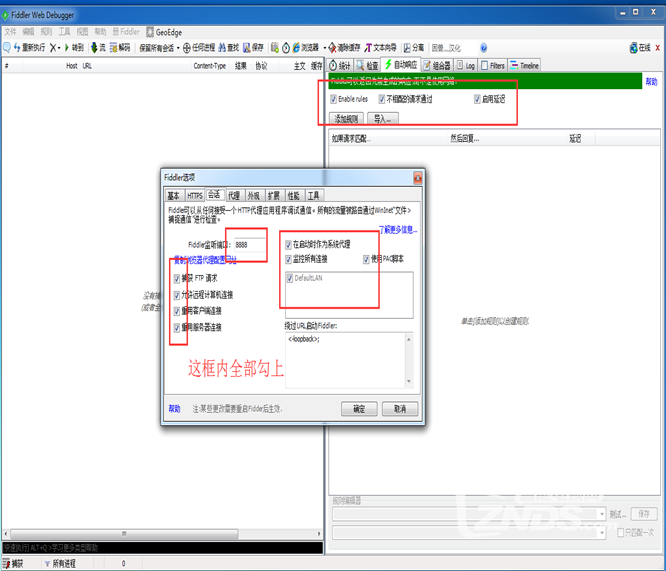The height and width of the screenshot is (571, 666).
Task: Open the 统计 statistics tab
Action: tap(340, 65)
